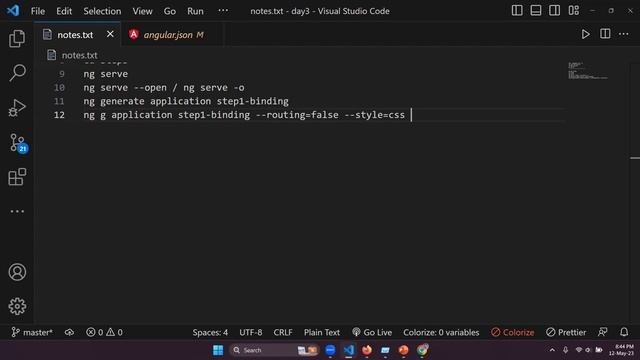
Task: Close the notes.txt tab
Action: pos(110,34)
